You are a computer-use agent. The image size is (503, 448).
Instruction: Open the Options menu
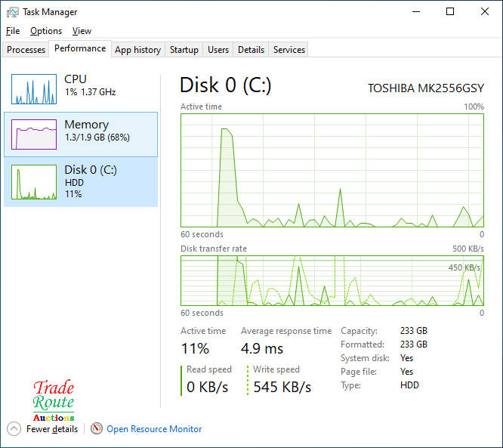[46, 31]
